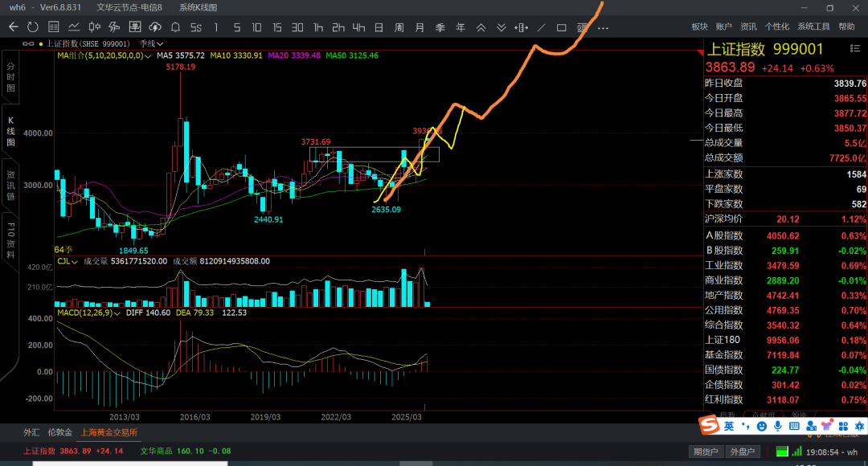Viewport: 868px width, 466px height.
Task: Click the horizontal zoom bar toolbar icon
Action: tap(521, 27)
